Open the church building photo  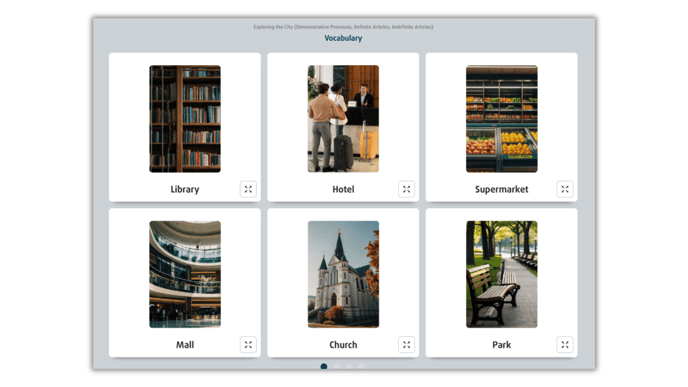343,274
